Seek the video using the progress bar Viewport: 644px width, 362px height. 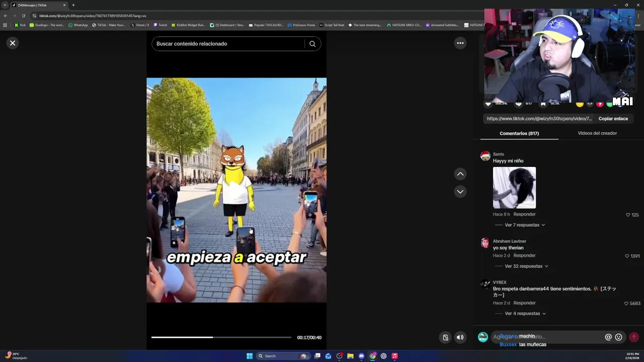coord(221,337)
